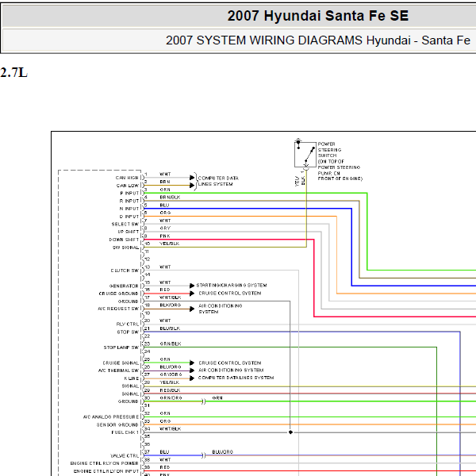Select the 'CAN HIGH' pin label
Screen dimensions: 476x476
point(127,178)
